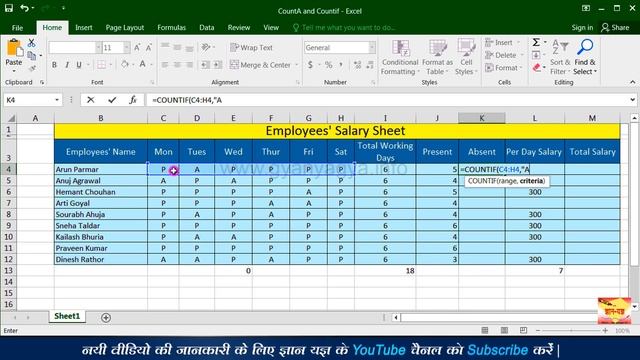Toggle Wrap Text
This screenshot has width=640, height=360.
point(251,47)
